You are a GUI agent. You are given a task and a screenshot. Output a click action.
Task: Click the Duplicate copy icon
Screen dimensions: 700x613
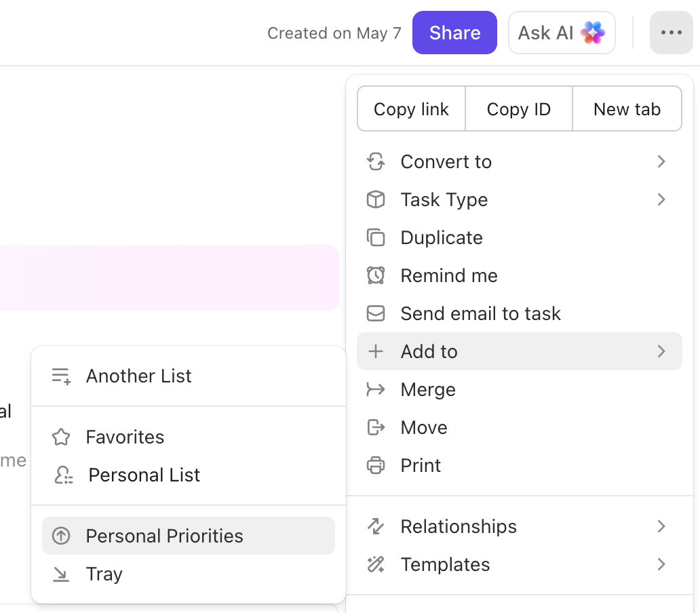pyautogui.click(x=376, y=237)
